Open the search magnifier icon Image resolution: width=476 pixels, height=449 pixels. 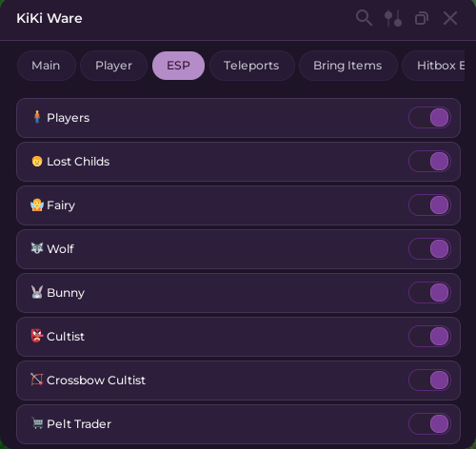[x=364, y=18]
